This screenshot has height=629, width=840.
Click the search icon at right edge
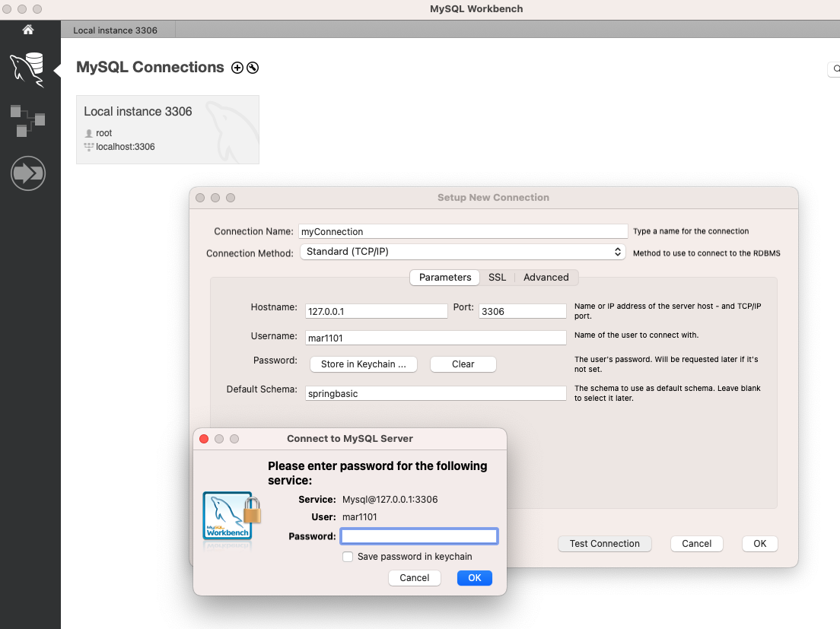point(835,68)
